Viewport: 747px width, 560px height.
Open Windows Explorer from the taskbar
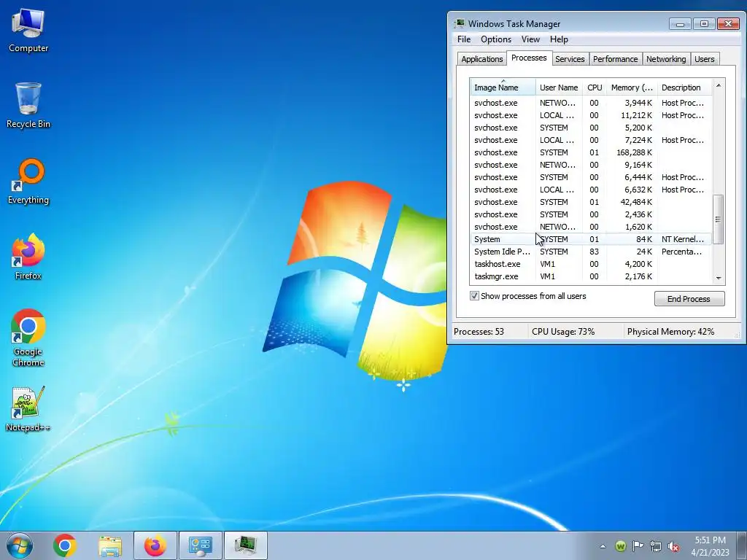[110, 545]
